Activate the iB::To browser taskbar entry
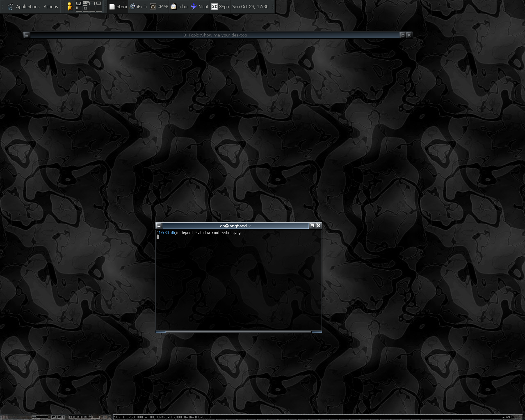The width and height of the screenshot is (525, 420). pyautogui.click(x=138, y=7)
